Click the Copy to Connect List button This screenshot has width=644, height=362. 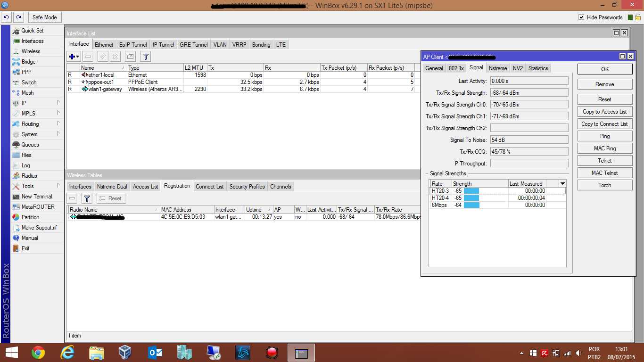[605, 124]
